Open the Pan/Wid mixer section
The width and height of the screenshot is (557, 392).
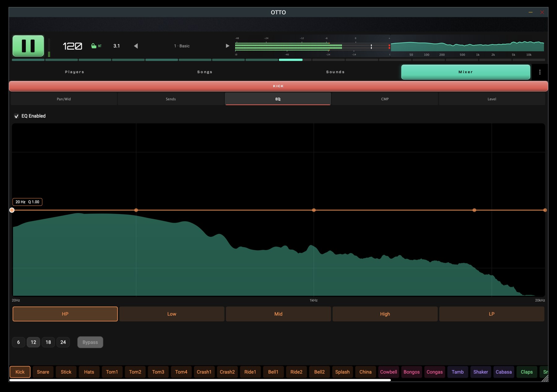pyautogui.click(x=64, y=99)
